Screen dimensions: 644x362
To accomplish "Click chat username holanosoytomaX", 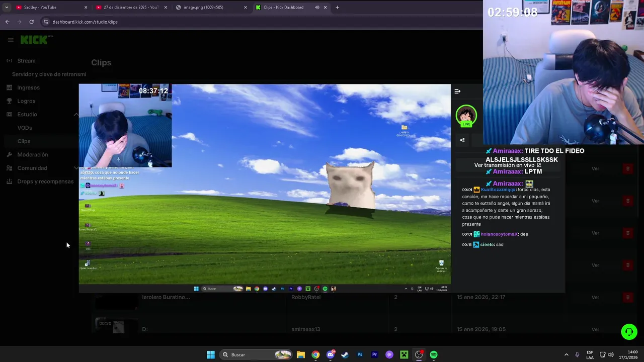I will coord(499,234).
